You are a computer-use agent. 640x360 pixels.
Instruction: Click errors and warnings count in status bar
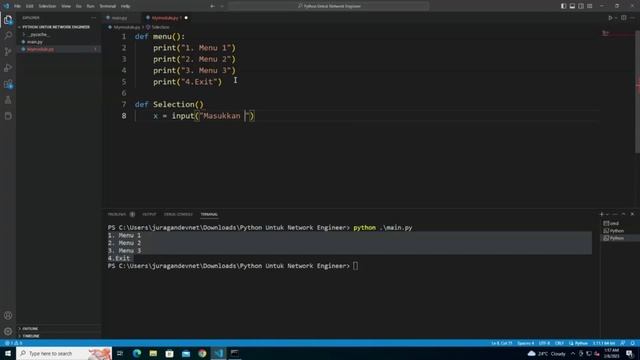pos(13,343)
